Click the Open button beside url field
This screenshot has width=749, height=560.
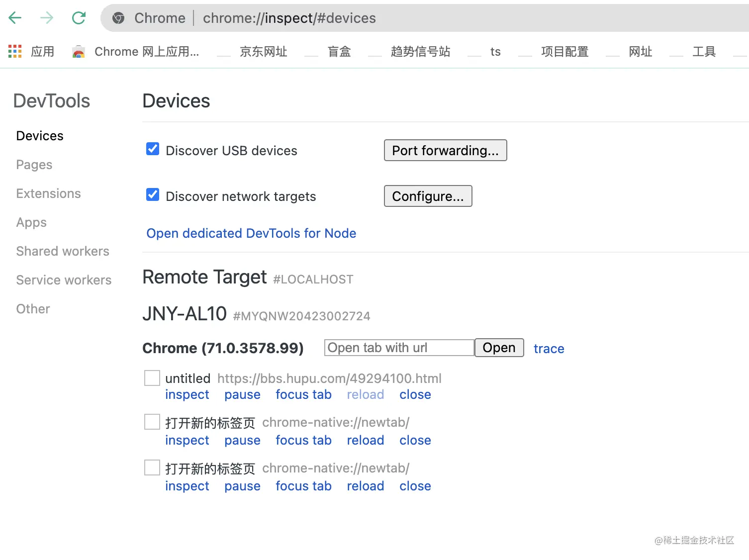click(499, 348)
